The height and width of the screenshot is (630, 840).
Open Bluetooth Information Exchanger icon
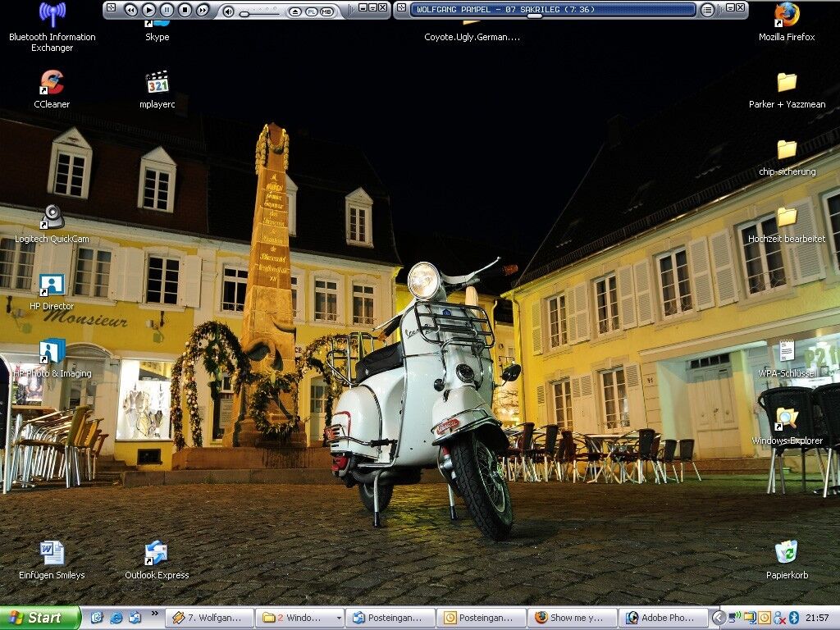click(x=52, y=15)
